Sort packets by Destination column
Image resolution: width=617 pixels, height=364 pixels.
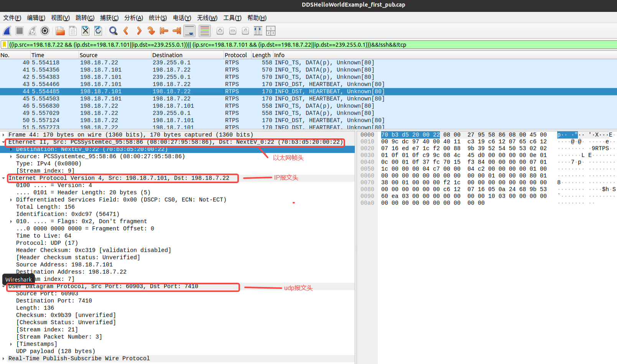click(188, 55)
